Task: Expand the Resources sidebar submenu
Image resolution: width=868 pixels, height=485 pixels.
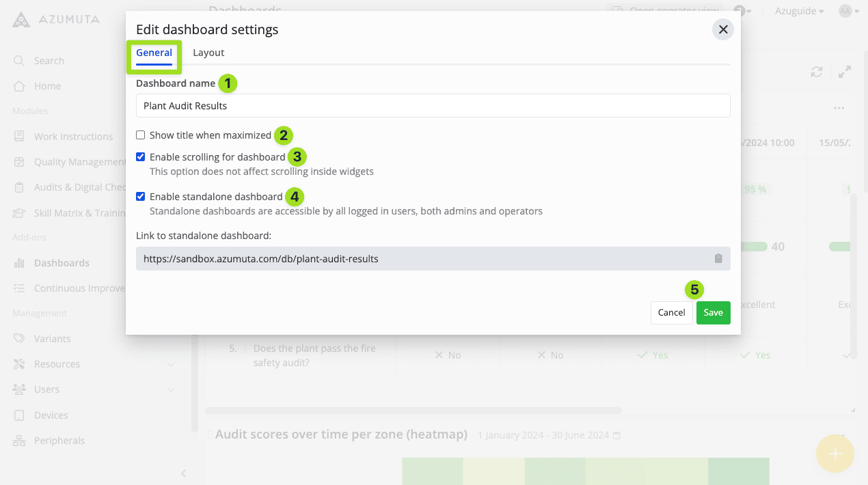Action: coord(171,364)
